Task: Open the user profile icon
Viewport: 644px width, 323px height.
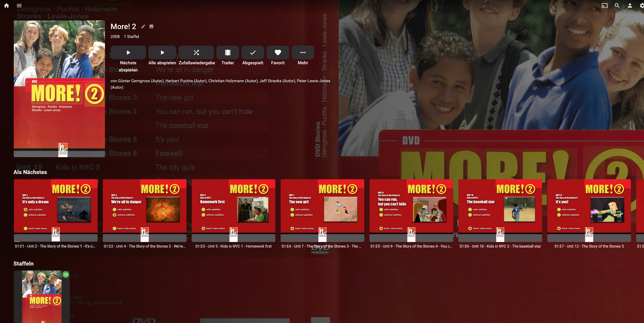Action: coord(630,6)
